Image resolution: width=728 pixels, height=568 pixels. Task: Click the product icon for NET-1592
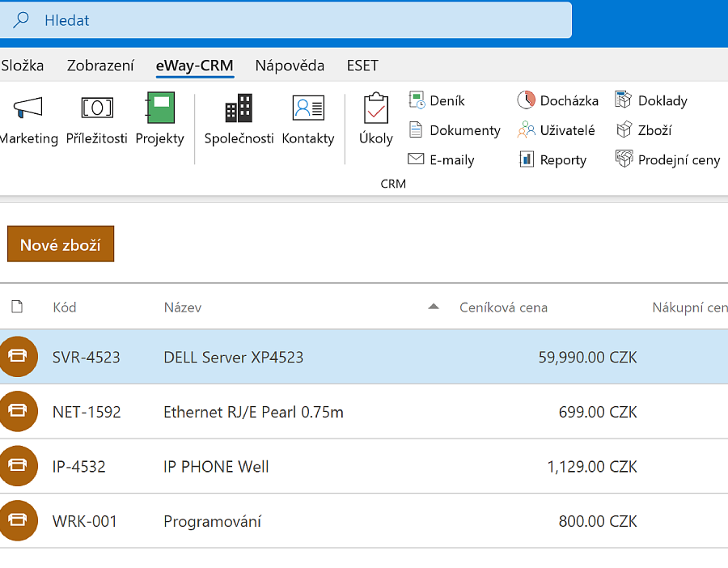[x=18, y=411]
